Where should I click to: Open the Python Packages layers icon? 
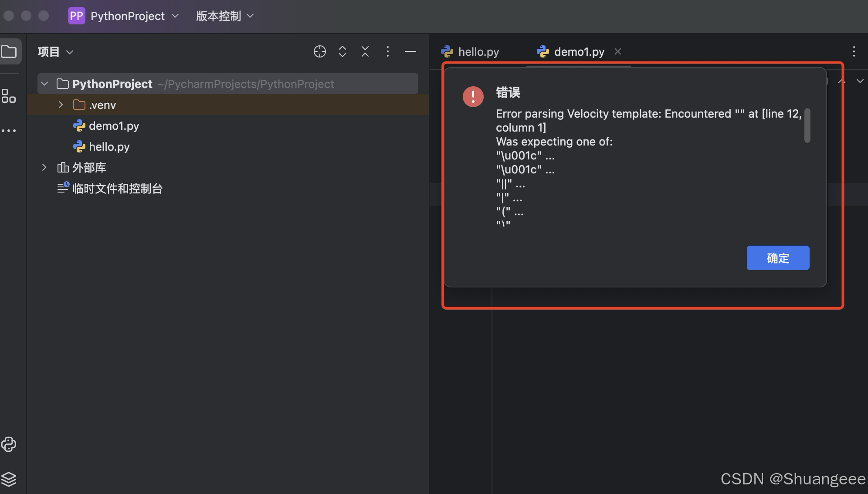coord(9,479)
